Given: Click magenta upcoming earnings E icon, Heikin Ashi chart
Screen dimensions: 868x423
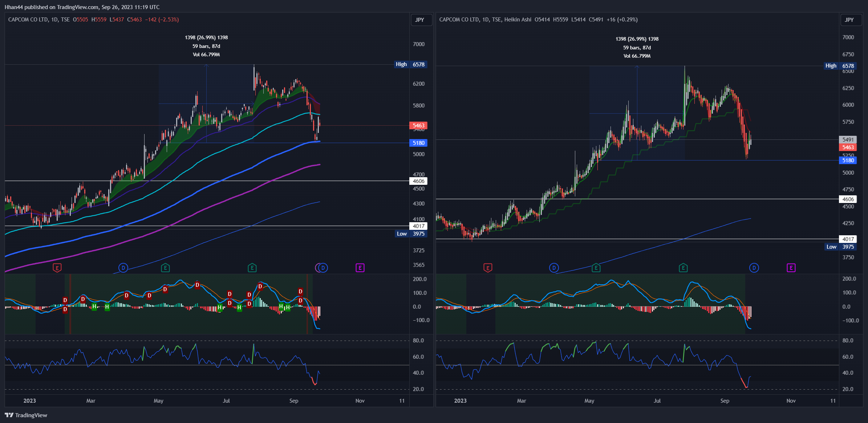Looking at the screenshot, I should 791,268.
